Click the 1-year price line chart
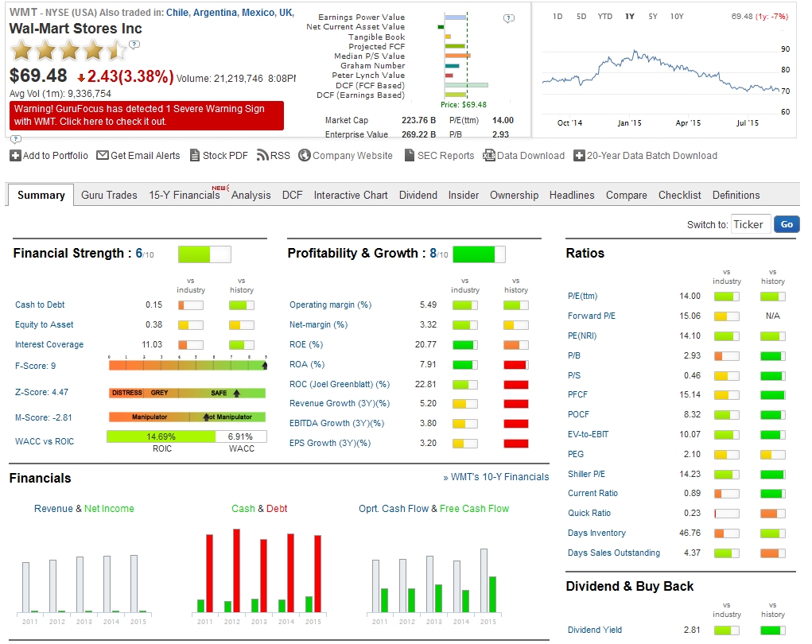The image size is (812, 644). [x=660, y=72]
